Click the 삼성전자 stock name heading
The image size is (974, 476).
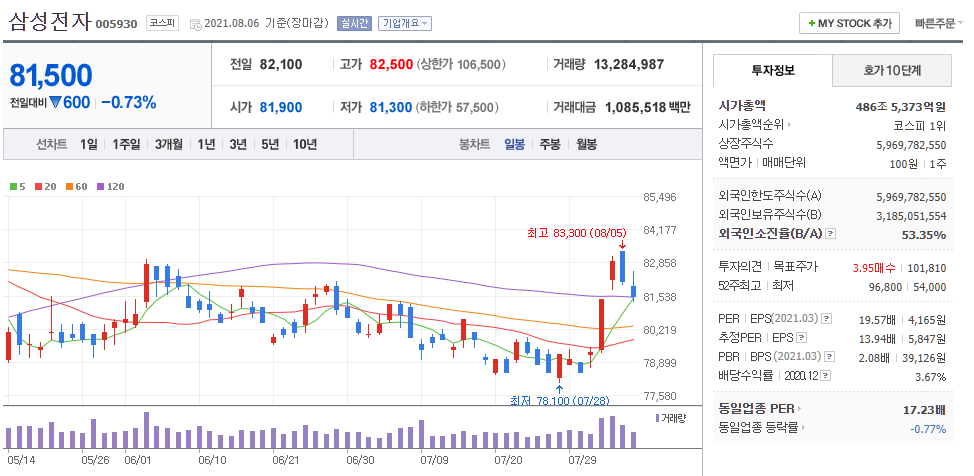pos(50,22)
